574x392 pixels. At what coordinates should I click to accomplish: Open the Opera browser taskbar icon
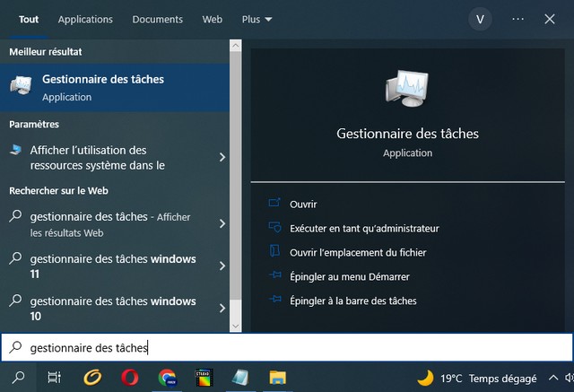(129, 378)
